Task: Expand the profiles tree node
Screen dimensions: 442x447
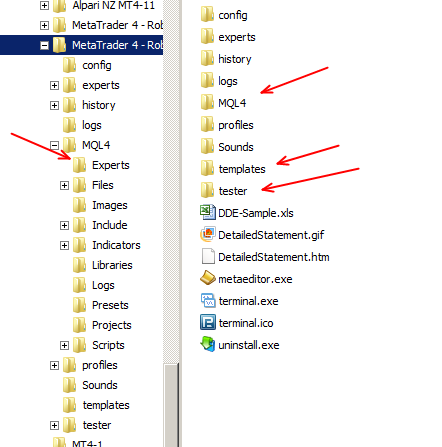Action: pyautogui.click(x=54, y=365)
